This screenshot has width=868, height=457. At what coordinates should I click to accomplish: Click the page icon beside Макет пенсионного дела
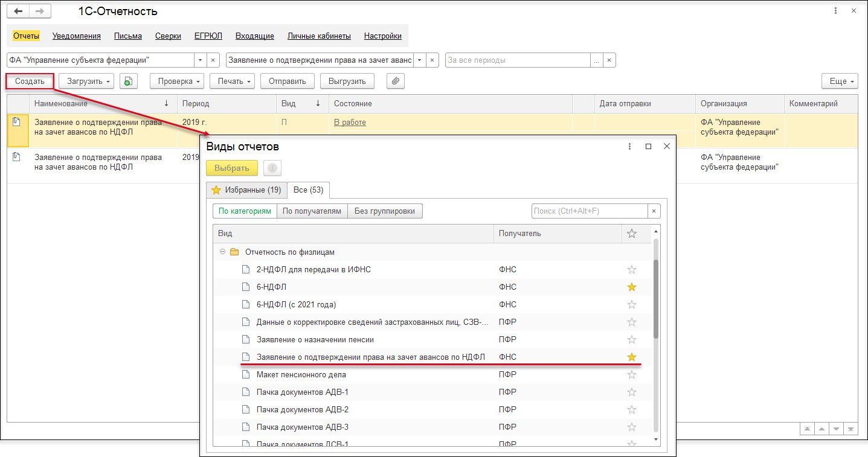pos(245,374)
